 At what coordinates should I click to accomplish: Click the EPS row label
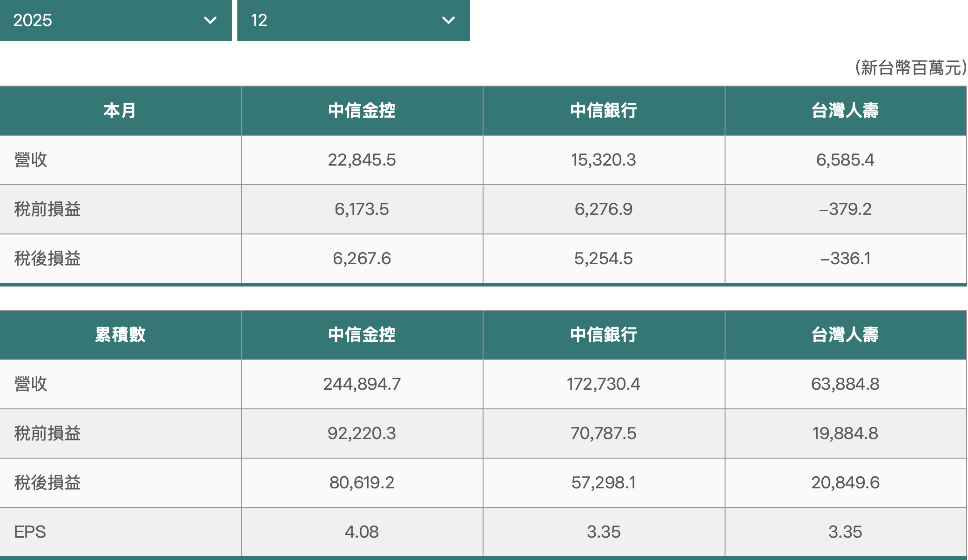(x=29, y=532)
